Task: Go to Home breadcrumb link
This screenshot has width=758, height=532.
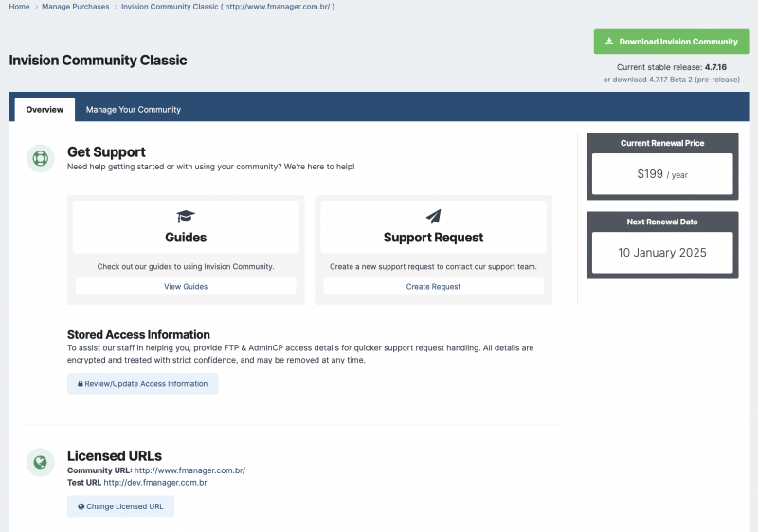Action: (x=19, y=7)
